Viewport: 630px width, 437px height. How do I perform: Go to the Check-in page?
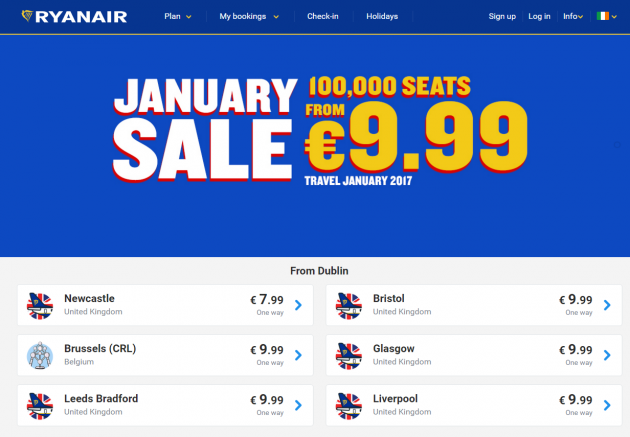(x=322, y=17)
